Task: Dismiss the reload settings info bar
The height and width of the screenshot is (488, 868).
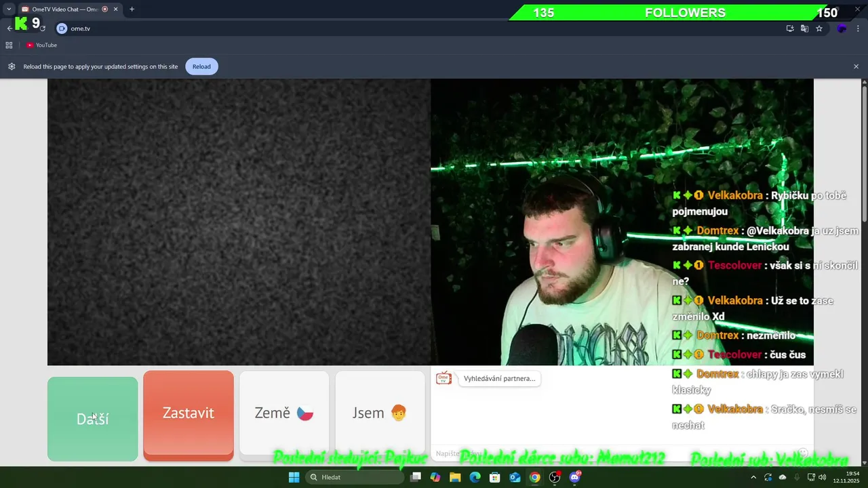Action: click(x=856, y=66)
